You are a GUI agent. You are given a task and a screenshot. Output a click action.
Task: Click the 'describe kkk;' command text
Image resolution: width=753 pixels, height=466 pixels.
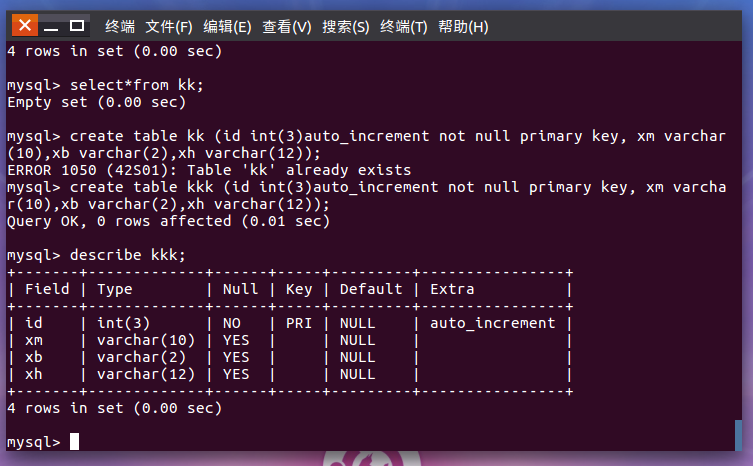click(x=128, y=255)
